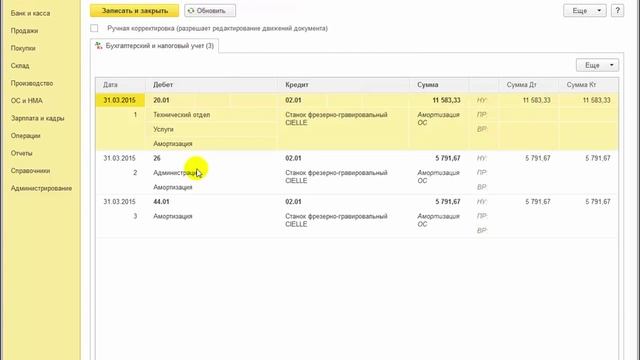Click the 'Записать и закрыть' button
The height and width of the screenshot is (360, 640).
134,11
